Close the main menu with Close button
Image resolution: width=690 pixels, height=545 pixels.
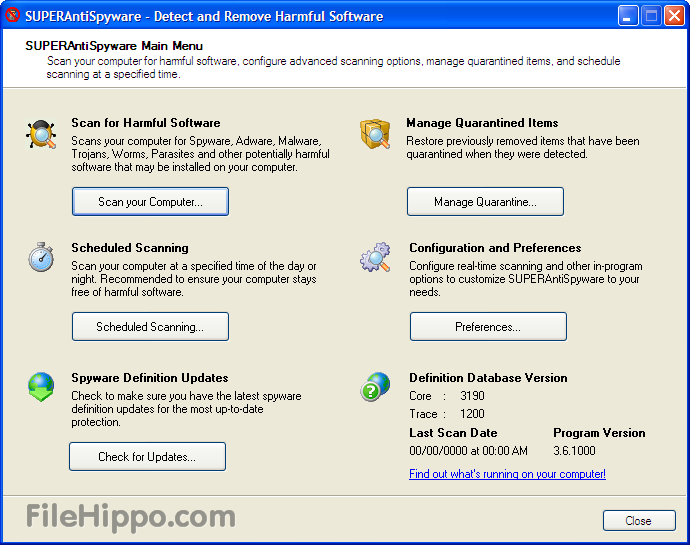639,521
